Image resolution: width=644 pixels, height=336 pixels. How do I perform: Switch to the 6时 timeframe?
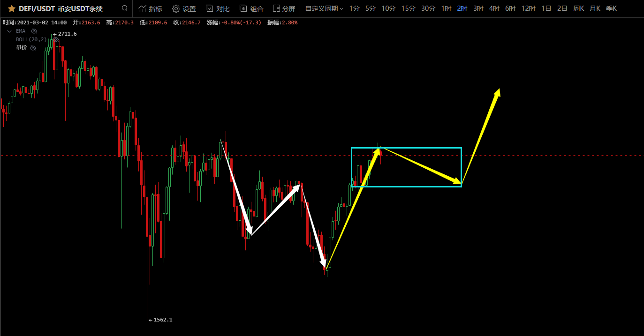point(510,8)
